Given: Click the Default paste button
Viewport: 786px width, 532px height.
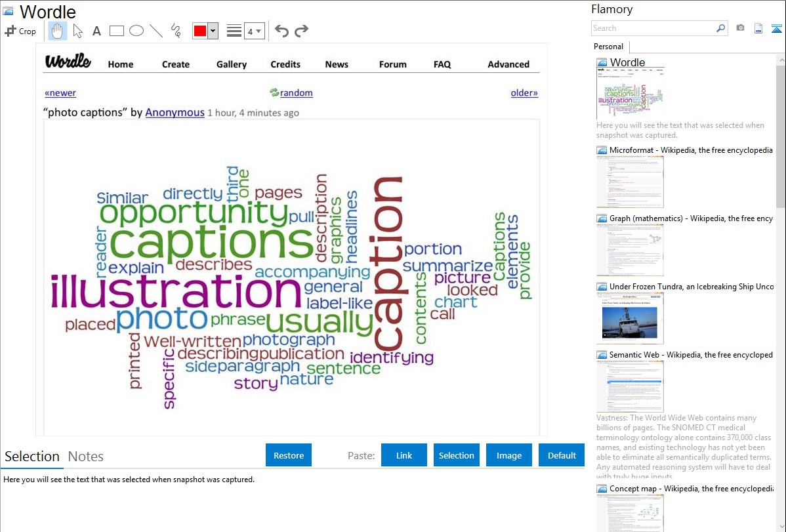Looking at the screenshot, I should (562, 455).
